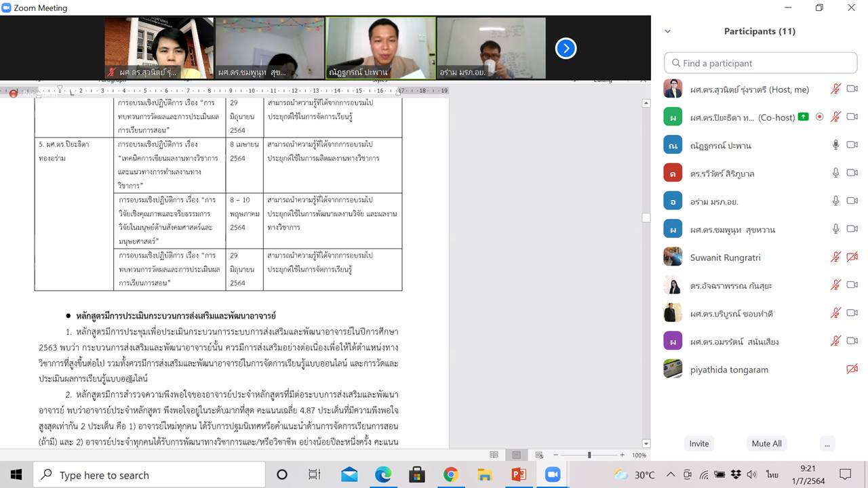
Task: Unmute Co-host ผศ.ดร.ปิยะธิดา's microphone
Action: 836,117
